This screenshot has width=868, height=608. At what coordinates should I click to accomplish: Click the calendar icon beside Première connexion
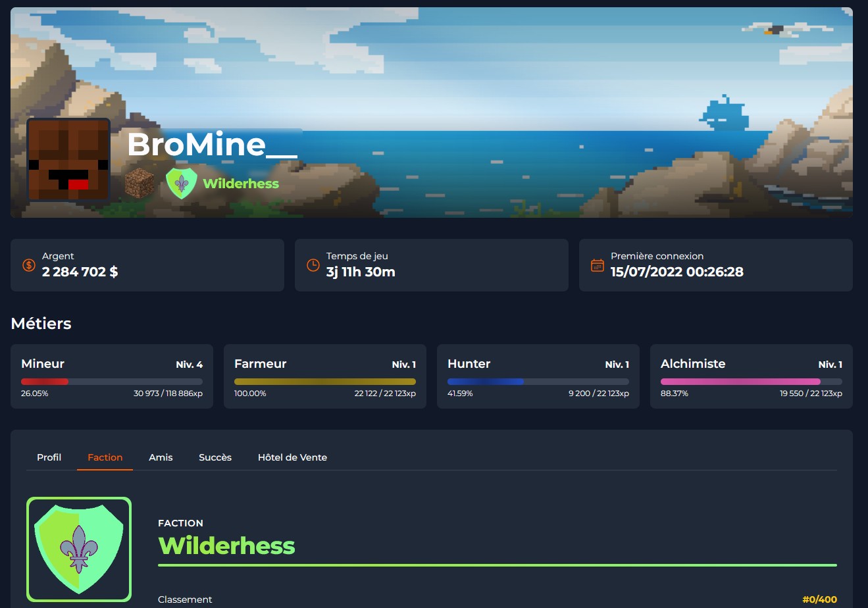pos(598,265)
